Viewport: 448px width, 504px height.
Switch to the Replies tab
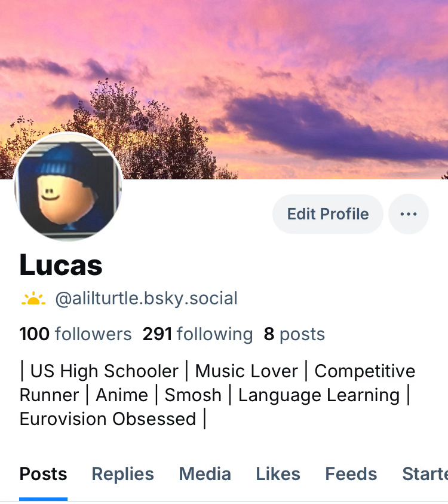[x=122, y=474]
